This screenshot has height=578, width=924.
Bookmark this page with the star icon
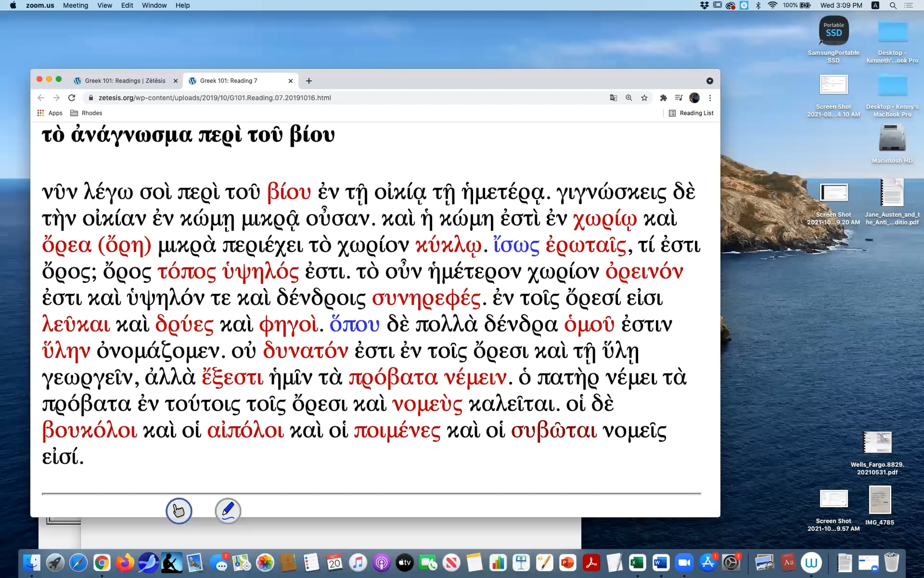point(644,98)
